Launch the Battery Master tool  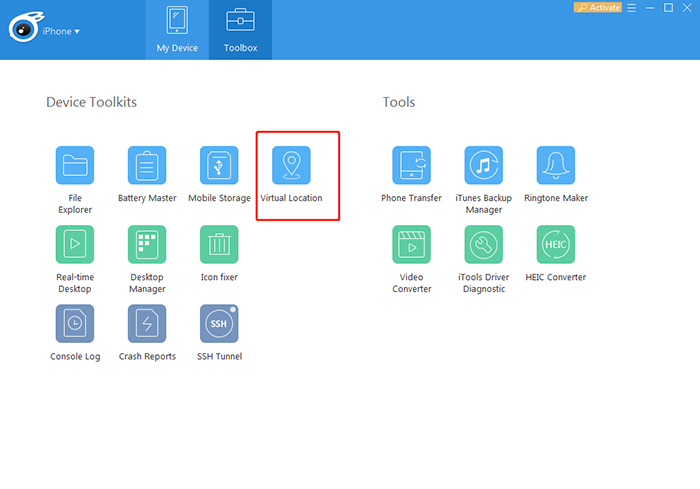click(147, 165)
